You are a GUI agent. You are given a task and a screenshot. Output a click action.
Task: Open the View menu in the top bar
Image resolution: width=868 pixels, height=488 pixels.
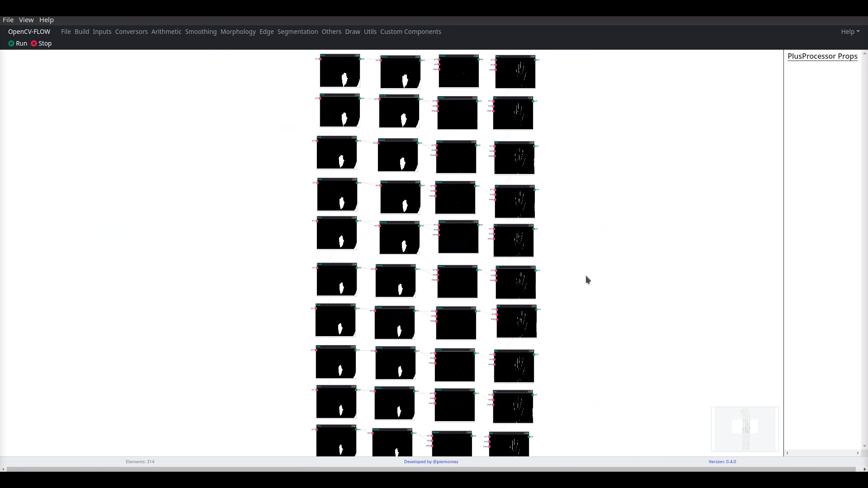coord(26,20)
